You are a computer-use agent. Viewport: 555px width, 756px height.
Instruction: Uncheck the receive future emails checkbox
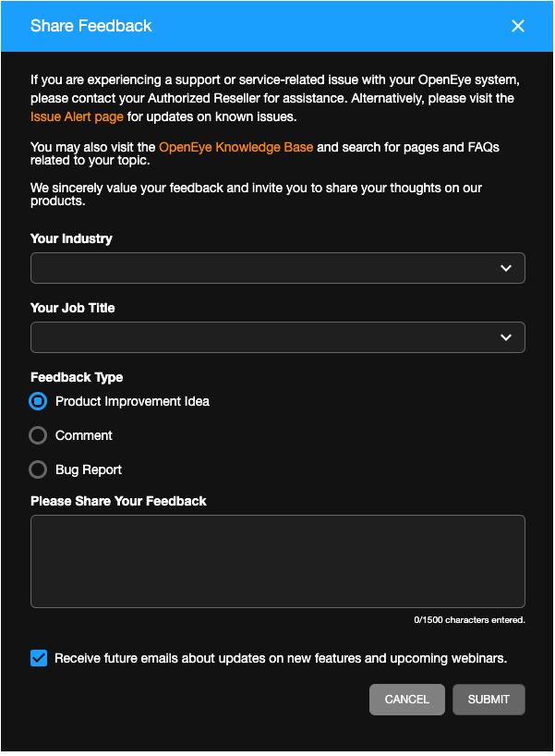39,658
